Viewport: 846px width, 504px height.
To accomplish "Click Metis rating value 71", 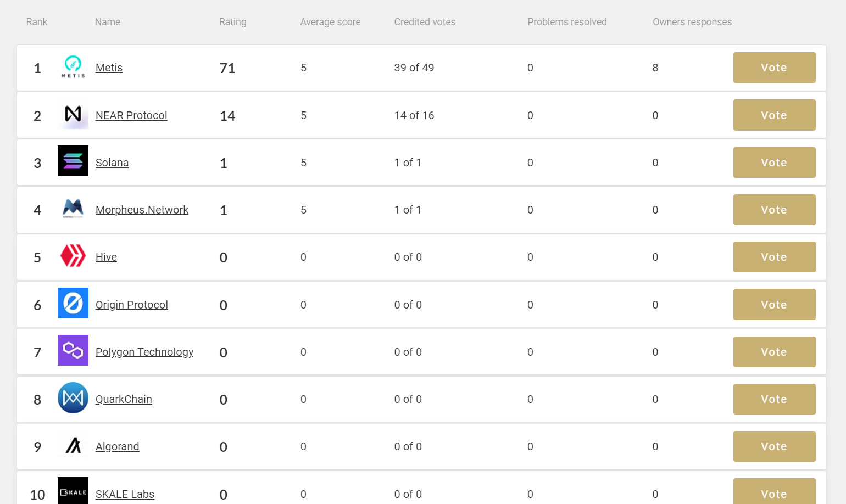I will [227, 68].
